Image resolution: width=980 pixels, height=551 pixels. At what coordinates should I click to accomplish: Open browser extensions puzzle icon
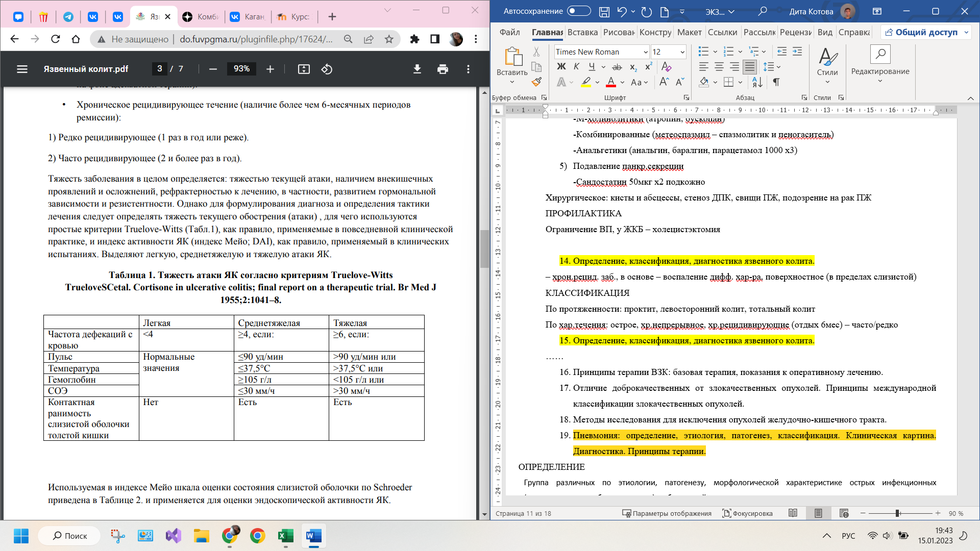(x=414, y=39)
